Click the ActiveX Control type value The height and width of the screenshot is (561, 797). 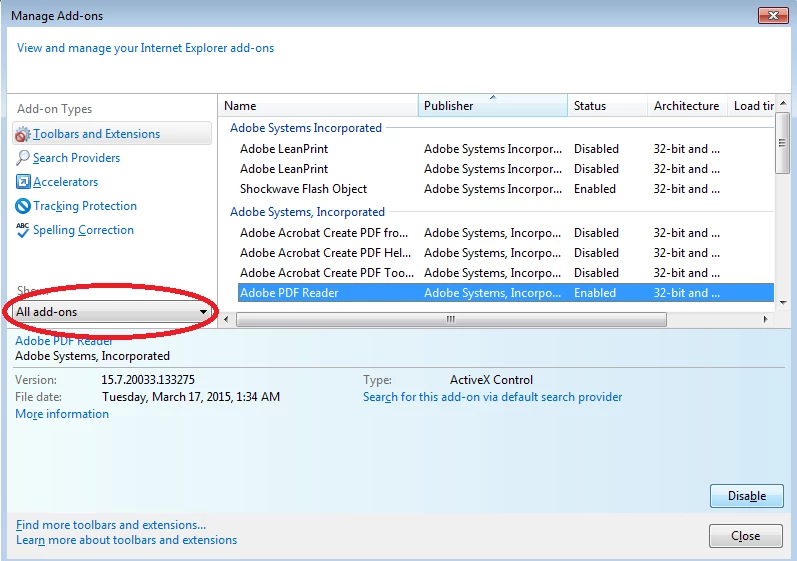(x=492, y=380)
